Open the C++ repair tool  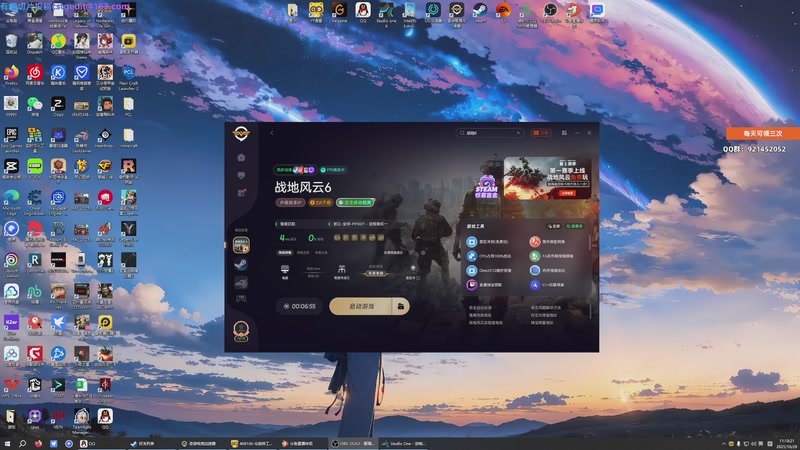pos(548,285)
